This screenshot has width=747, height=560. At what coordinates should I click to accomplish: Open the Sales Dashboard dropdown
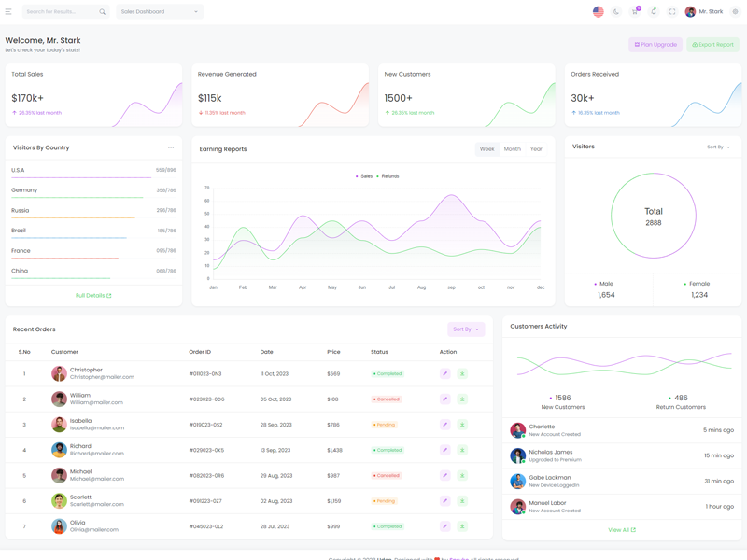click(x=160, y=12)
